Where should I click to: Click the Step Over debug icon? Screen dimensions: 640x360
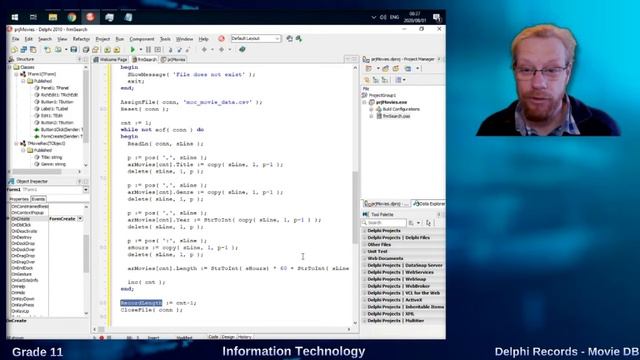(179, 49)
